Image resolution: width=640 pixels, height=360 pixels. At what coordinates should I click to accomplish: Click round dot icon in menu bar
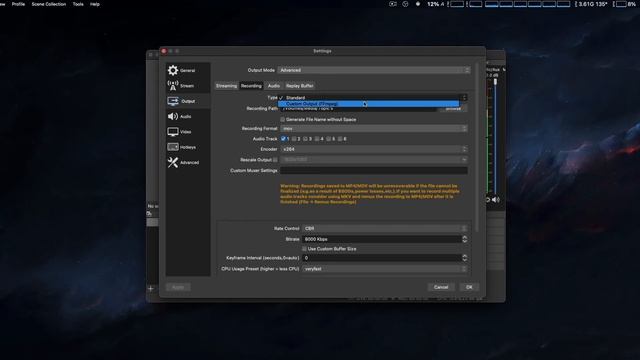point(418,4)
